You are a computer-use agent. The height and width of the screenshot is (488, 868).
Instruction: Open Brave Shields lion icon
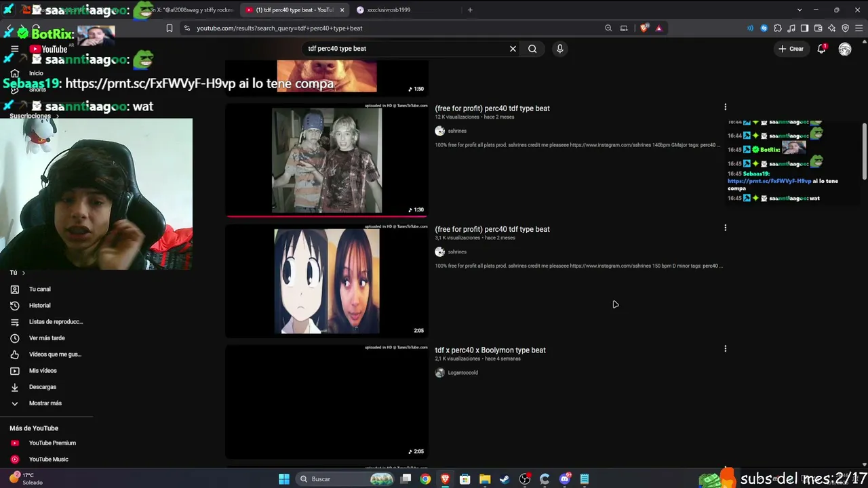(x=644, y=28)
